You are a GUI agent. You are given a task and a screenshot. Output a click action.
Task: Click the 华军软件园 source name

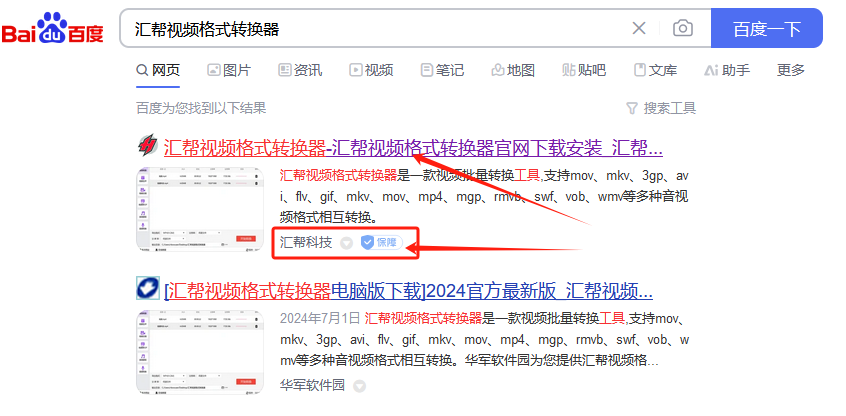tap(312, 385)
